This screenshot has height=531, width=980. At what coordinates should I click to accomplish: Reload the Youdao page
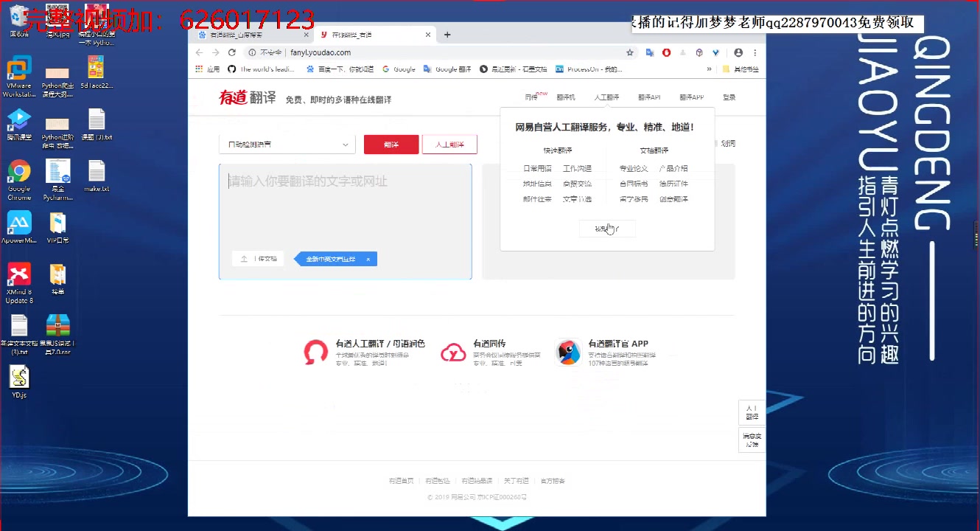click(x=232, y=52)
